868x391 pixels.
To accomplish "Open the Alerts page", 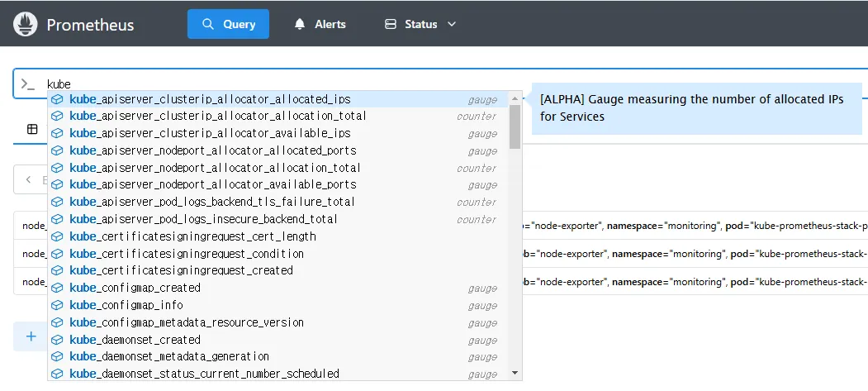I will tap(320, 24).
